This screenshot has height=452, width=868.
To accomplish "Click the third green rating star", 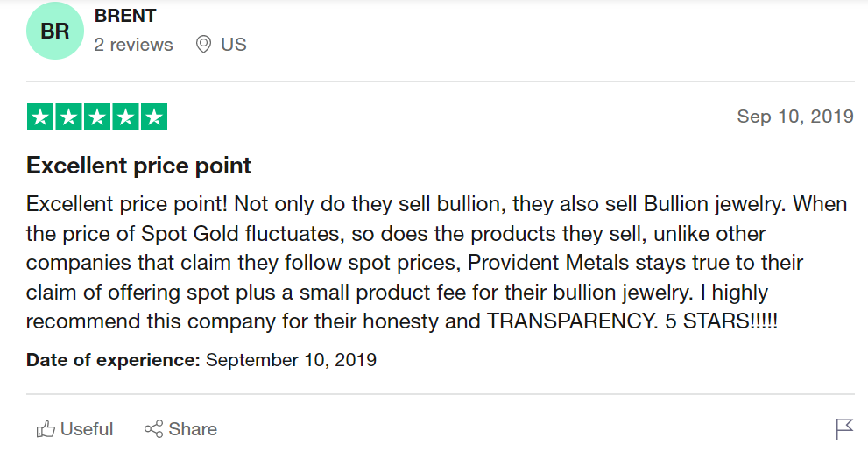I will (x=97, y=117).
